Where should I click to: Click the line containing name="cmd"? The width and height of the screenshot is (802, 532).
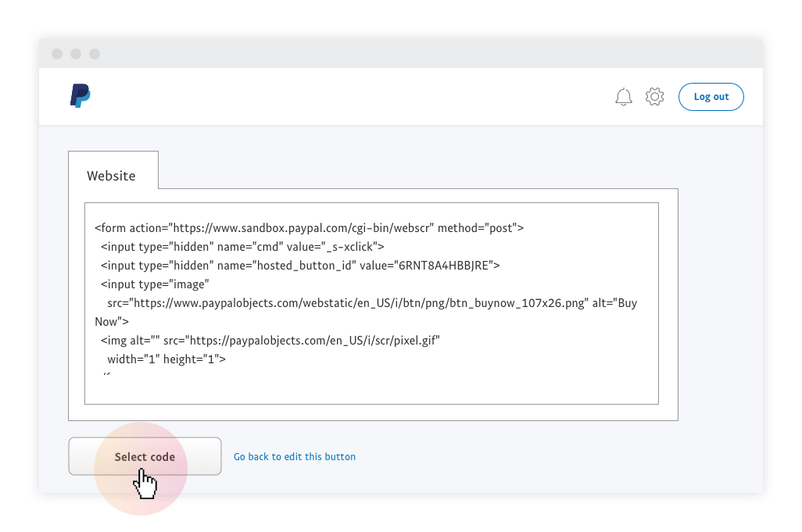click(242, 247)
